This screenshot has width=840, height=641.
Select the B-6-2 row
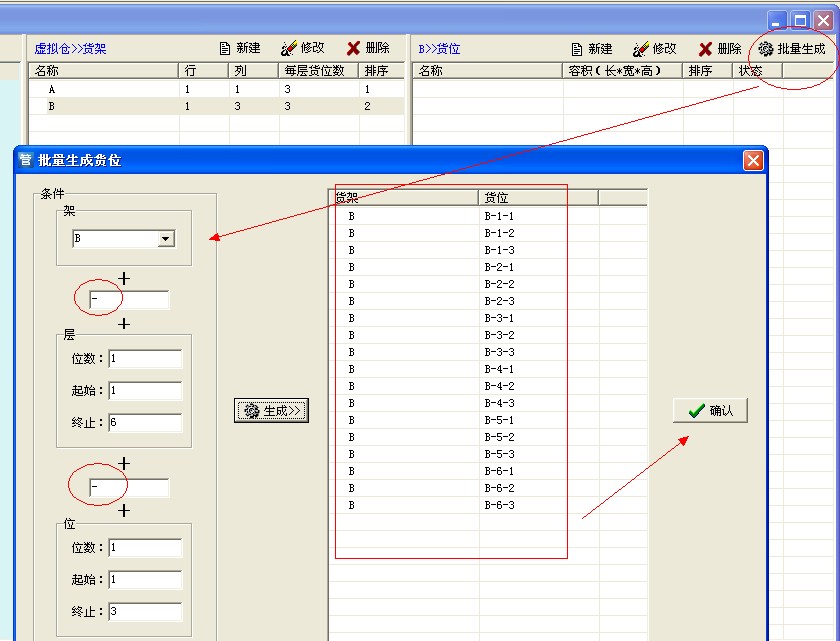coord(488,488)
